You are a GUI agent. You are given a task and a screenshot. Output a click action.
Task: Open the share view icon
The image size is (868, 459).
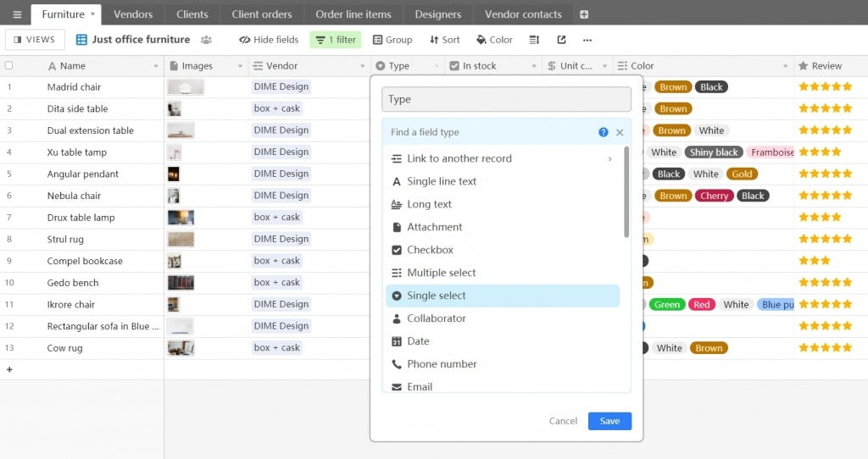(x=561, y=40)
